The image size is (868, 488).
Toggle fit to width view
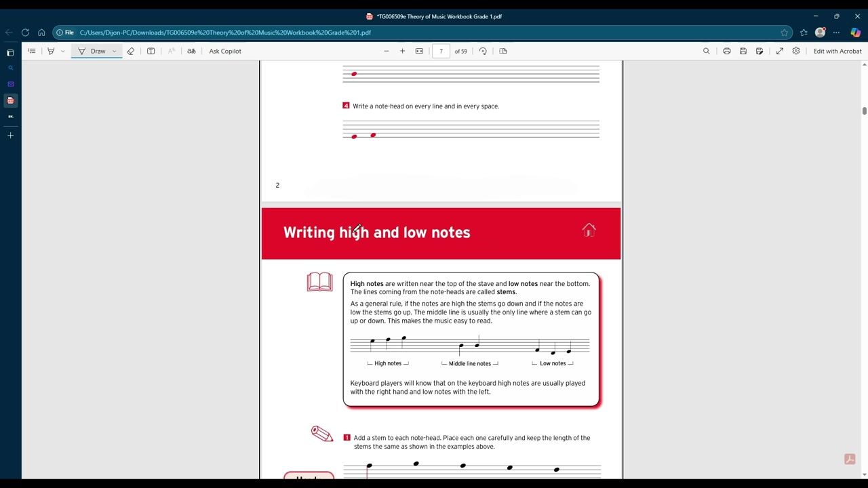419,51
